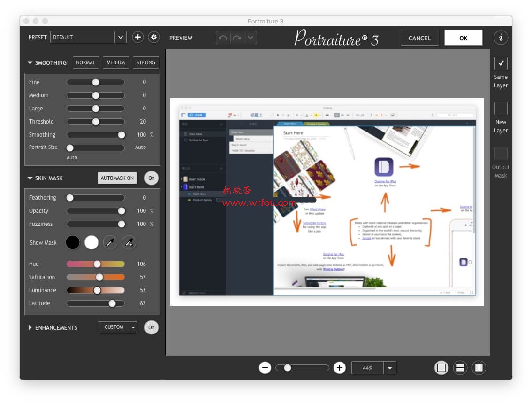532x403 pixels.
Task: Click the CUSTOM enhancements button
Action: click(114, 327)
